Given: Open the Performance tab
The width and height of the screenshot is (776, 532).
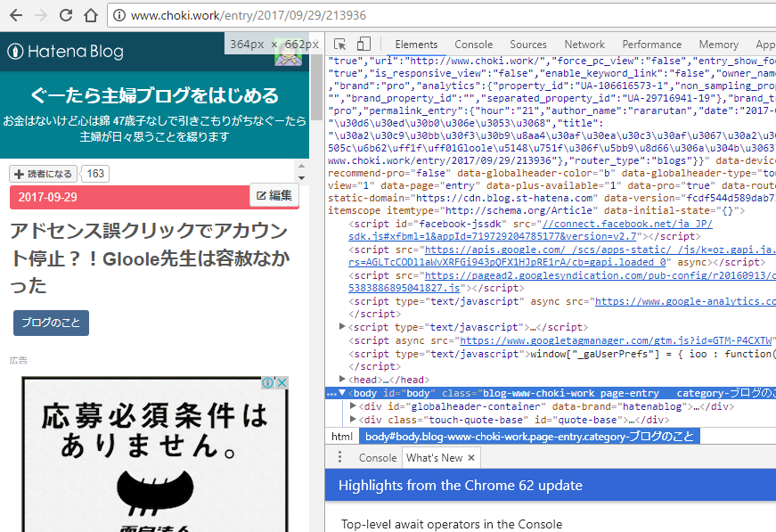Looking at the screenshot, I should coord(652,45).
